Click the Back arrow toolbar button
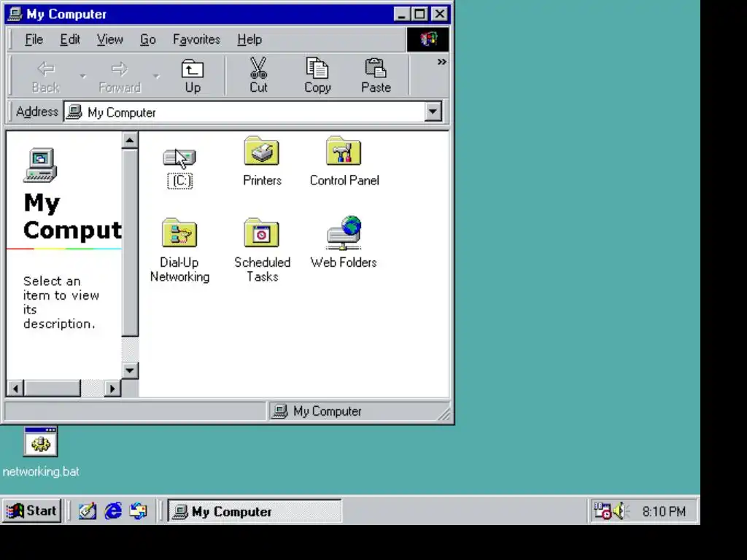The image size is (747, 560). [x=46, y=76]
